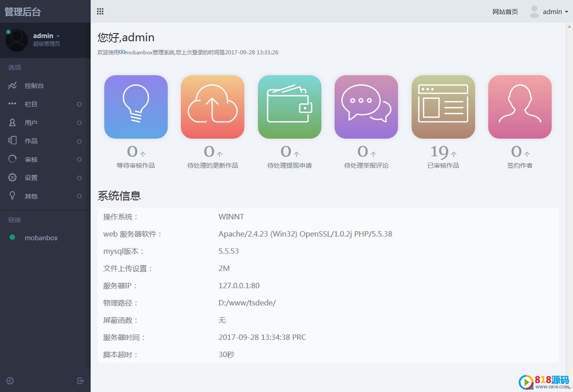Click the 审核 circular icon in sidebar

[x=13, y=159]
